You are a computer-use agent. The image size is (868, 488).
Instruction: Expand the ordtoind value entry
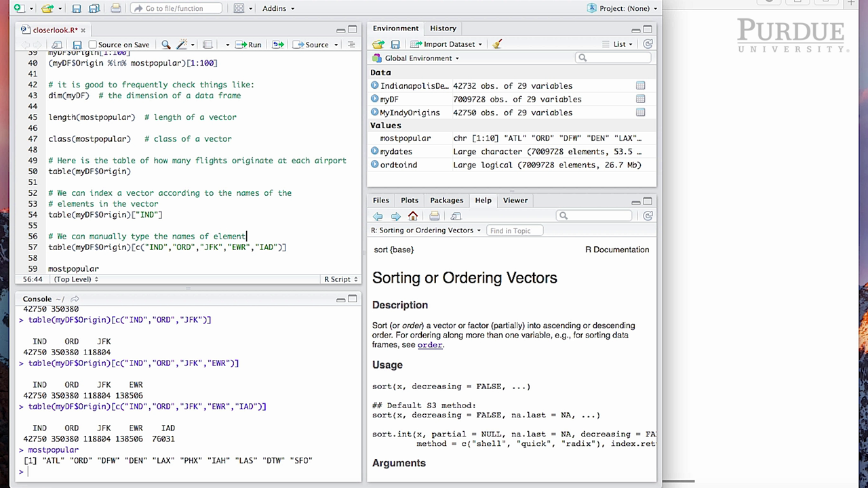tap(374, 165)
